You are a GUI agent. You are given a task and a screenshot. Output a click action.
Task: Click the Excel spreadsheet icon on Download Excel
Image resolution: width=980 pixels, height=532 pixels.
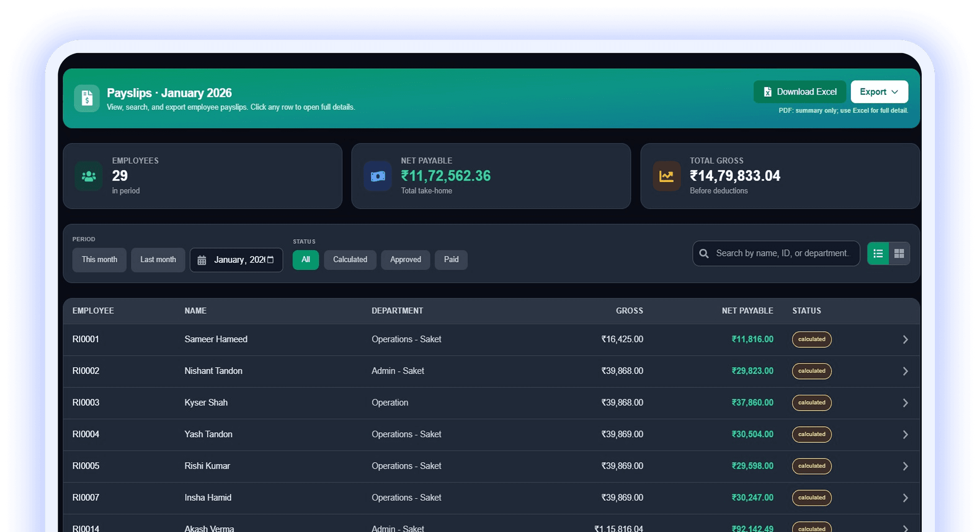(768, 91)
